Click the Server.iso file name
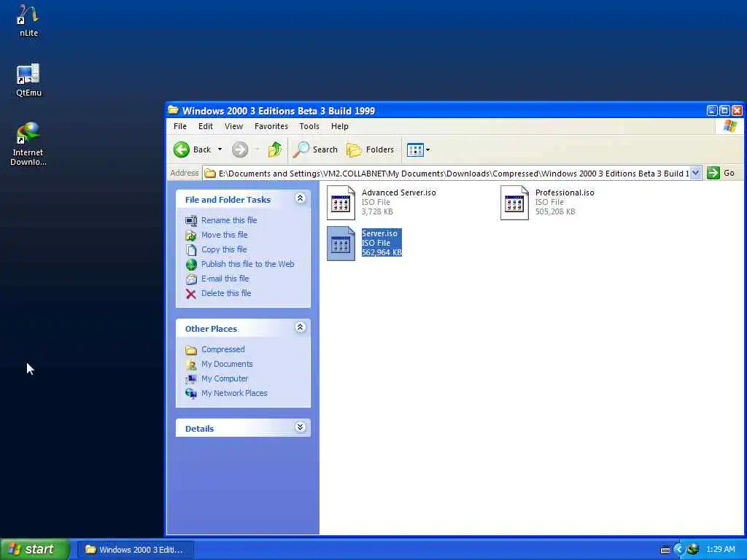The width and height of the screenshot is (747, 560). tap(379, 233)
